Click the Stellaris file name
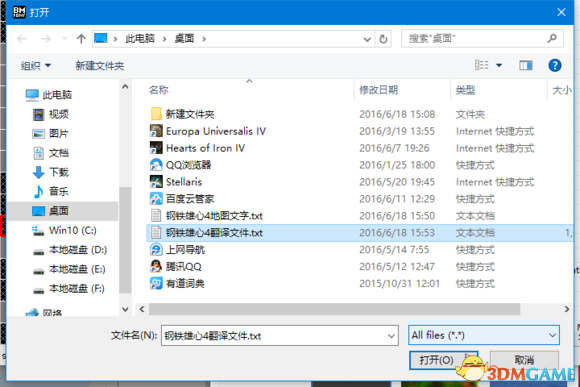Image resolution: width=580 pixels, height=387 pixels. (x=184, y=182)
